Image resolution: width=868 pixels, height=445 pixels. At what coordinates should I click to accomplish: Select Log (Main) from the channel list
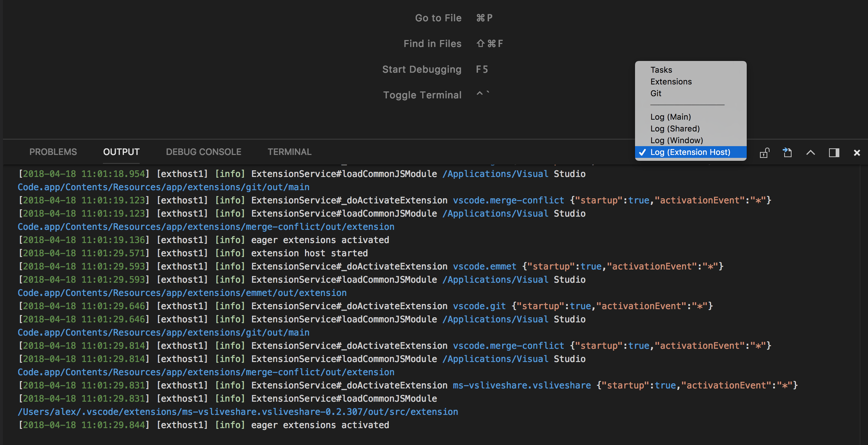[670, 117]
